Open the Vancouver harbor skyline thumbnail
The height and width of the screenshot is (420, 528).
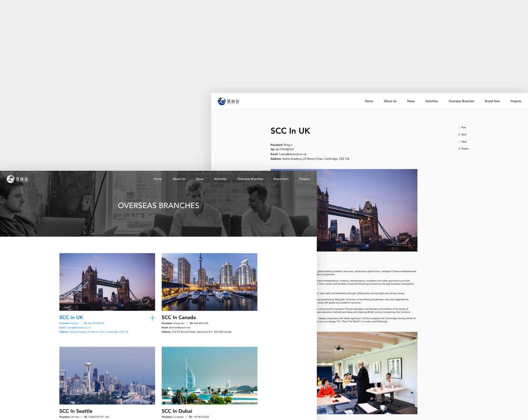point(209,282)
